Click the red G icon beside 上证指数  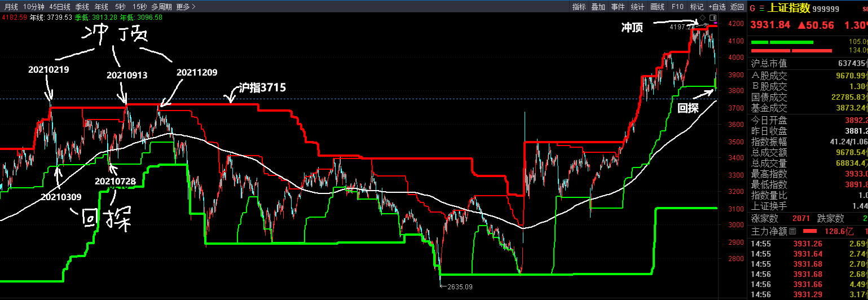coord(752,8)
